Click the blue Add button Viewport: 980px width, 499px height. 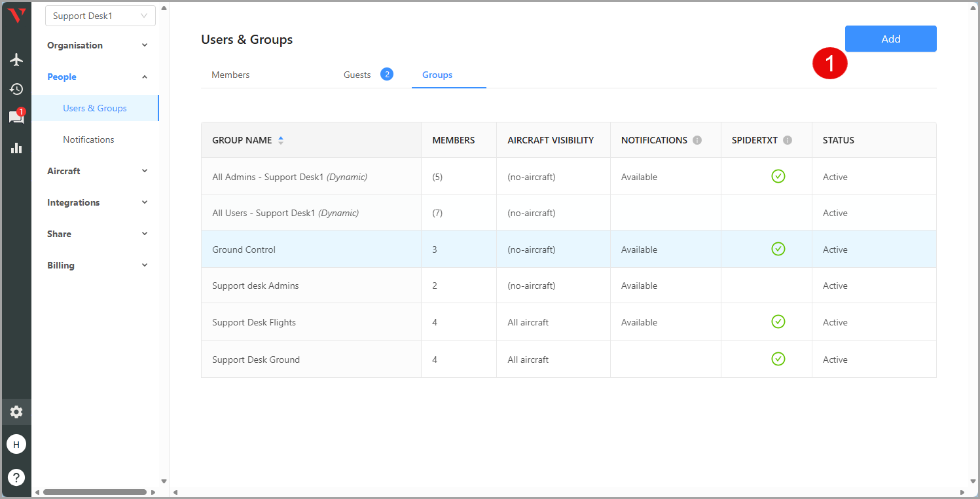click(x=890, y=39)
